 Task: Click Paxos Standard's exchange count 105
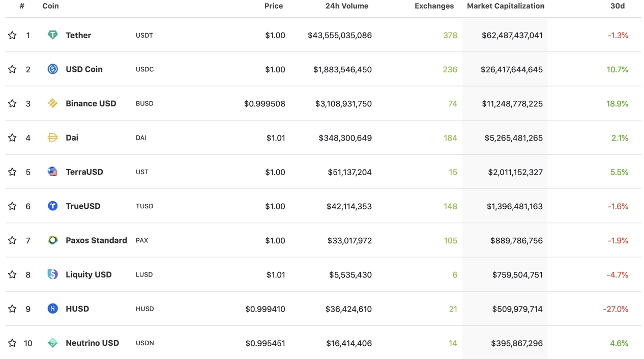(450, 240)
